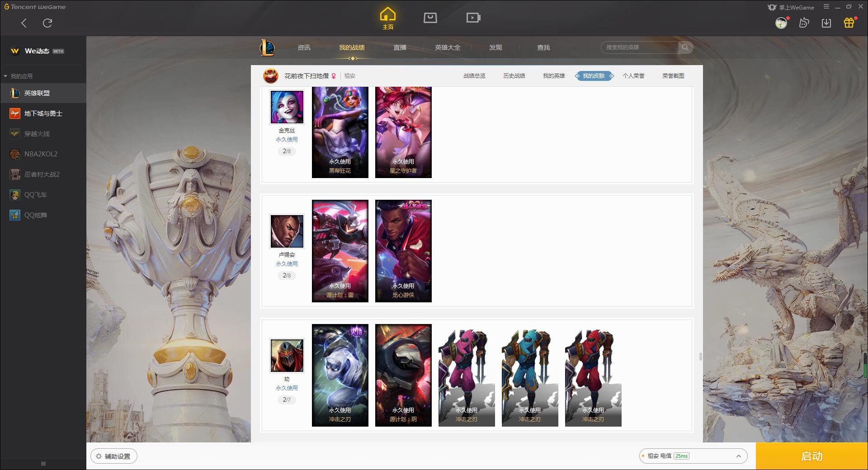
Task: Launch the game with 启动 button
Action: tap(811, 456)
